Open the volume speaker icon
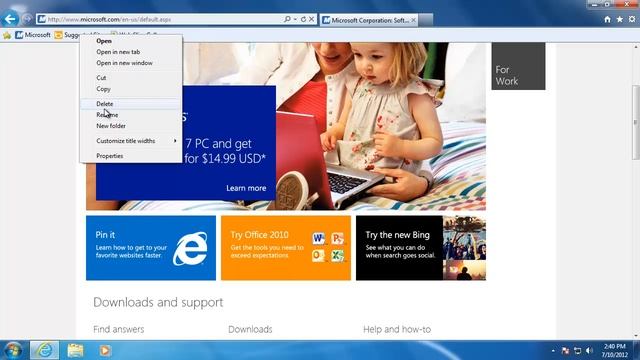The width and height of the screenshot is (640, 360). coord(589,351)
